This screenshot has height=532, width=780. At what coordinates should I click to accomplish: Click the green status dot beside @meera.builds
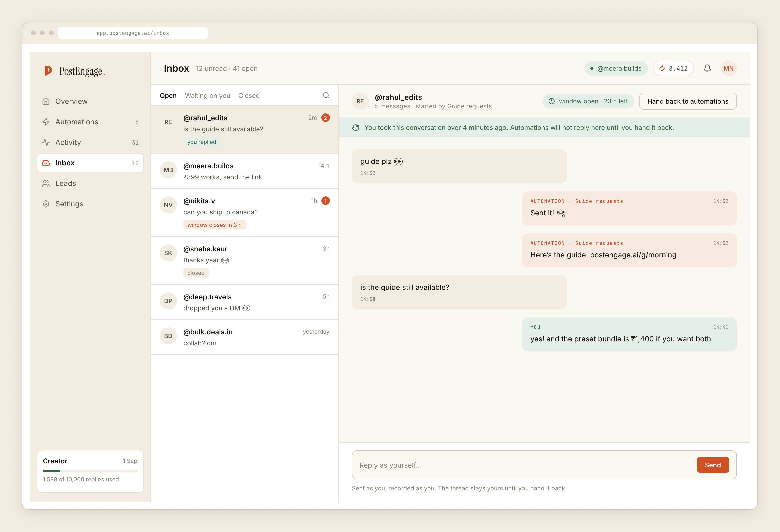[x=592, y=68]
